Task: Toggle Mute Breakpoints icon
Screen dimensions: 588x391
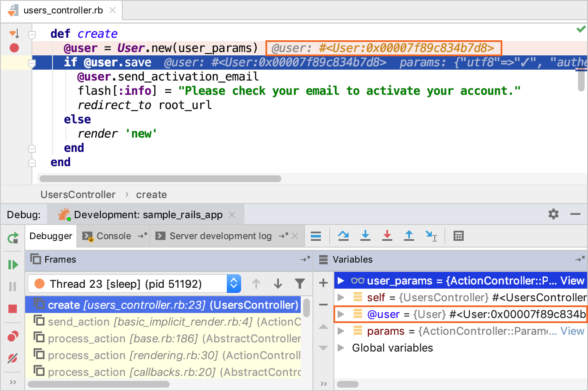Action: coord(13,358)
